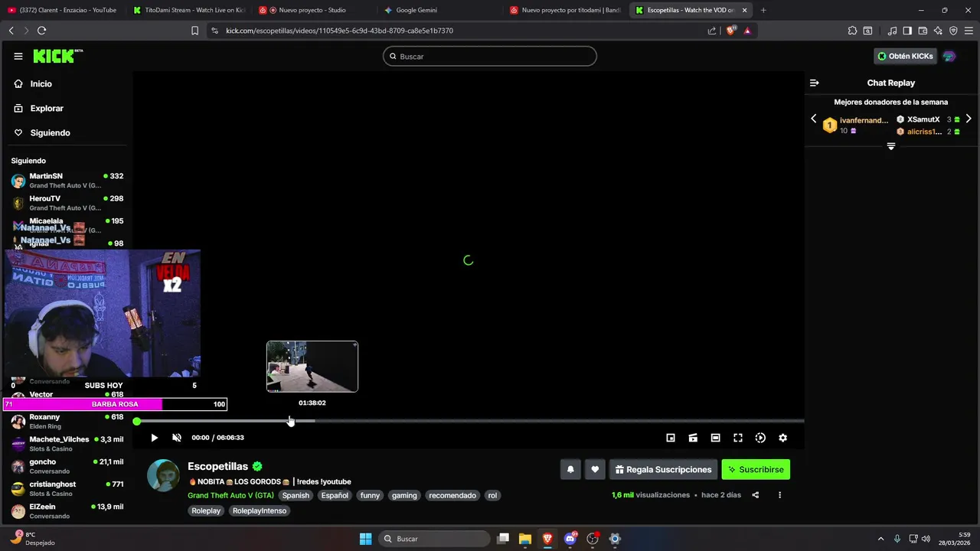Toggle picture-in-picture mode in player
The width and height of the screenshot is (980, 551).
[x=671, y=438]
